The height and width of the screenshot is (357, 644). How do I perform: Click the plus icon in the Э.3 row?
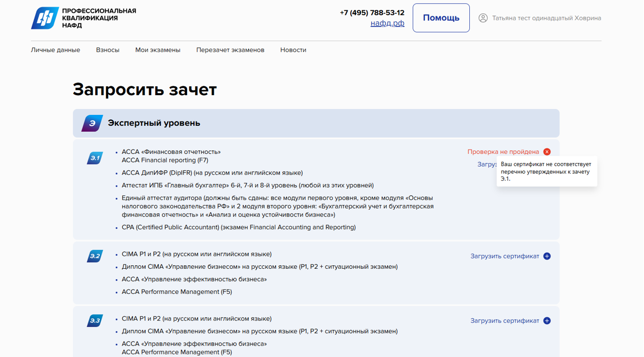547,321
